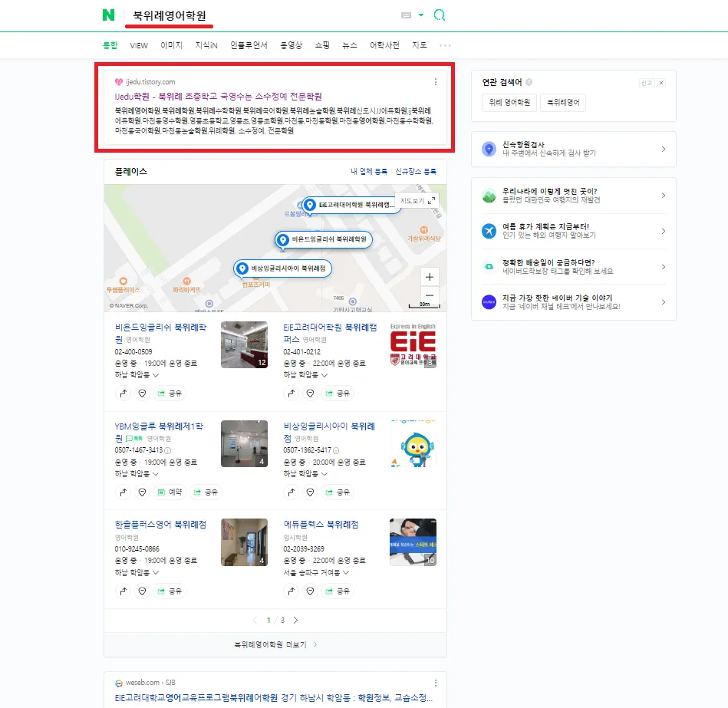
Task: Expand address of YBM잉글루 하남 학암동
Action: click(137, 473)
